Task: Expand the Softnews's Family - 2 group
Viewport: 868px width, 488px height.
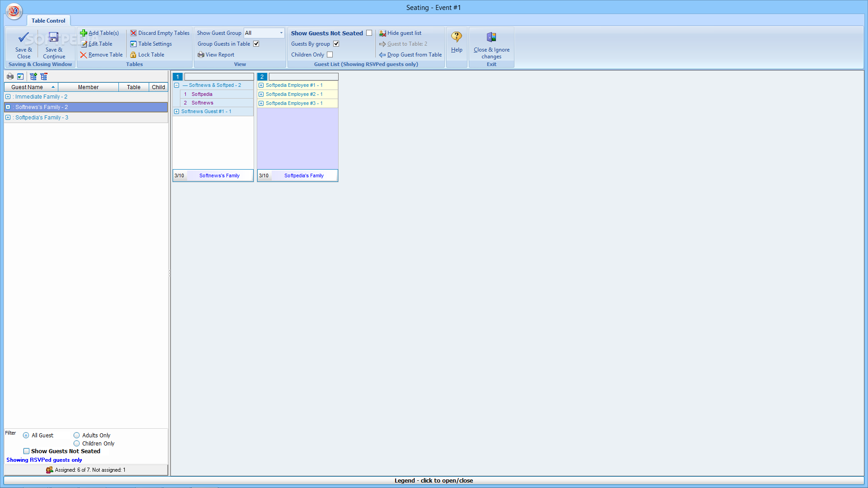Action: pos(8,107)
